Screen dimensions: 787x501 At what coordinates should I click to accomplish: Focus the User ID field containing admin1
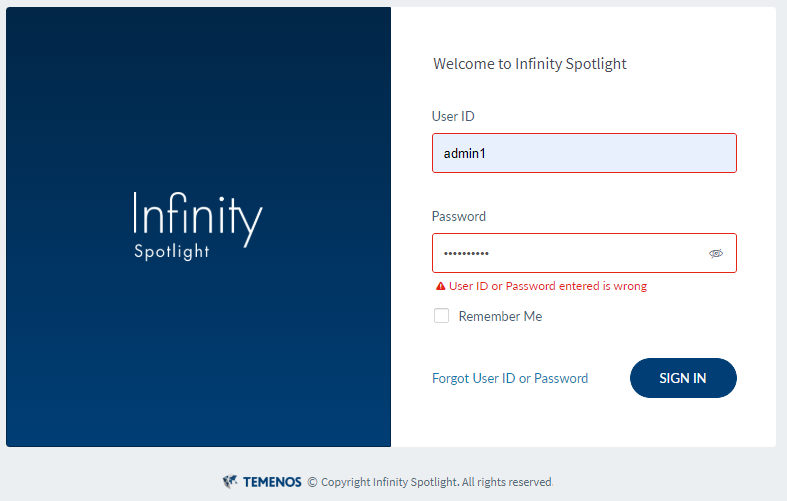pos(584,153)
